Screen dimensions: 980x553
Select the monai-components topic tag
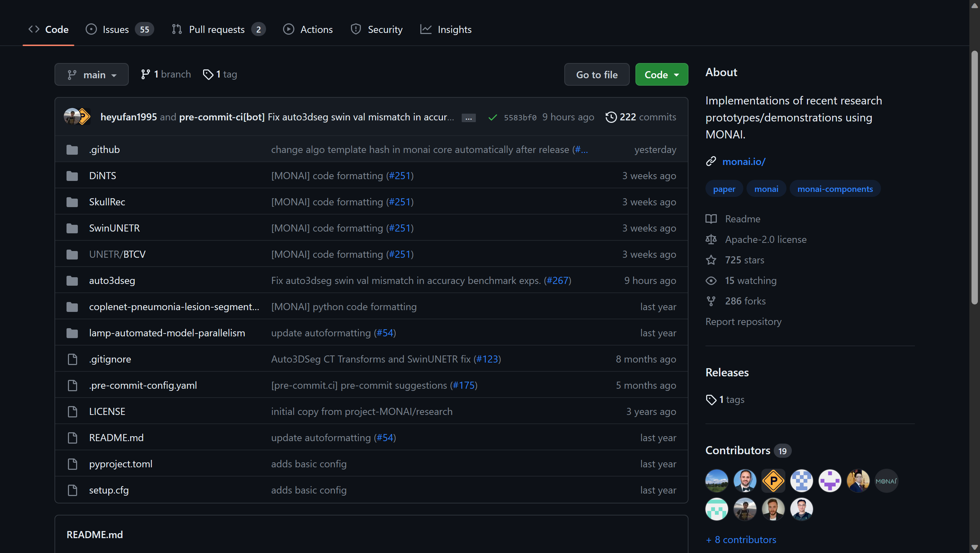coord(835,189)
